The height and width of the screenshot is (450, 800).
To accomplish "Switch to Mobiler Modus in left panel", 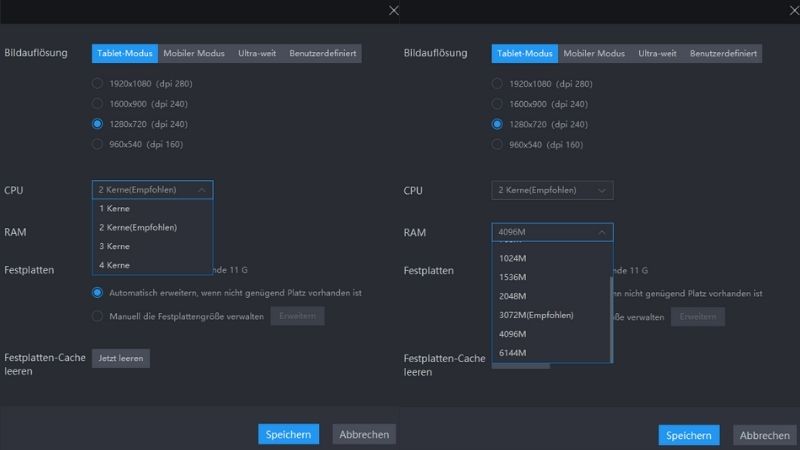I will click(194, 53).
